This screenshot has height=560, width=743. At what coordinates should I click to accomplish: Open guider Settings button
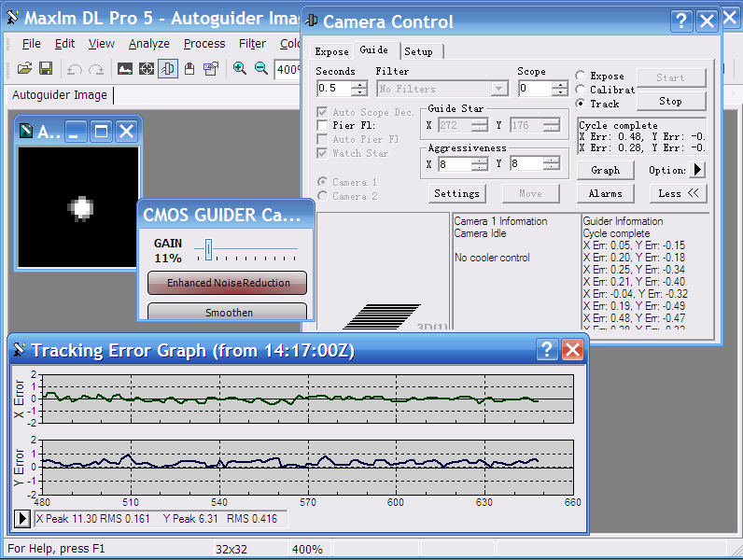tap(456, 193)
